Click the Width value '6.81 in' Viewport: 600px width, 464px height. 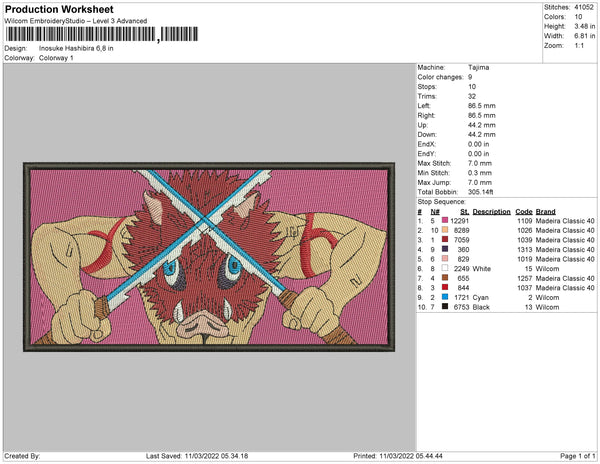[x=584, y=36]
